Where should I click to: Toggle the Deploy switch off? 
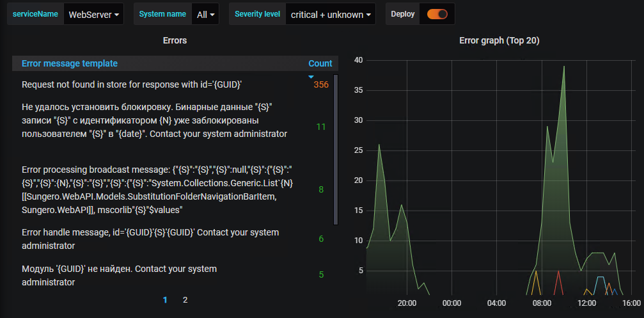(437, 14)
